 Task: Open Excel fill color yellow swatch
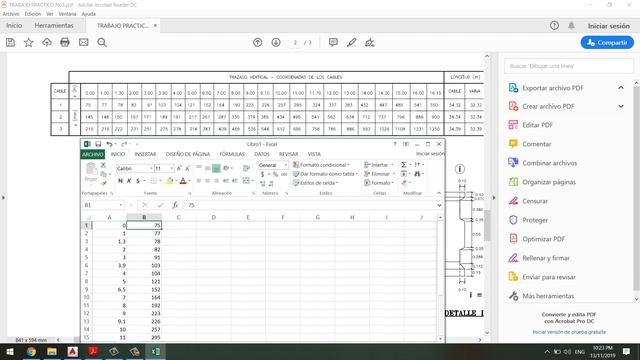coord(170,181)
